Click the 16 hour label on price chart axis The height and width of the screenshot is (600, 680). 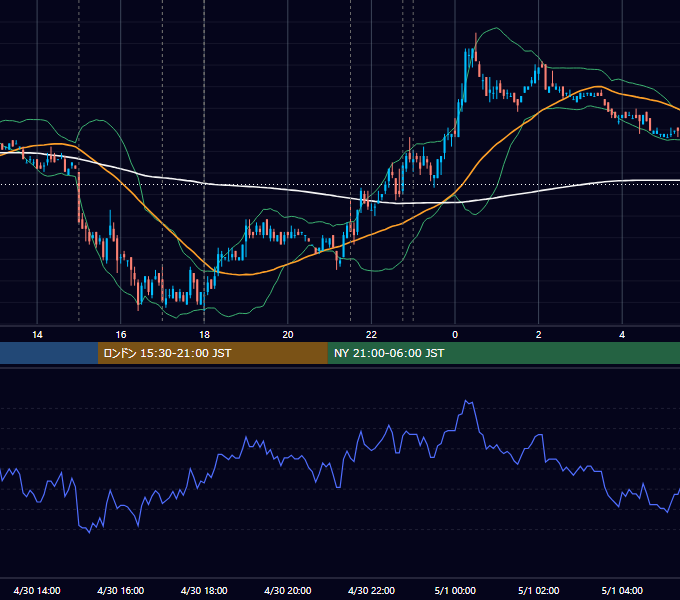pyautogui.click(x=121, y=335)
